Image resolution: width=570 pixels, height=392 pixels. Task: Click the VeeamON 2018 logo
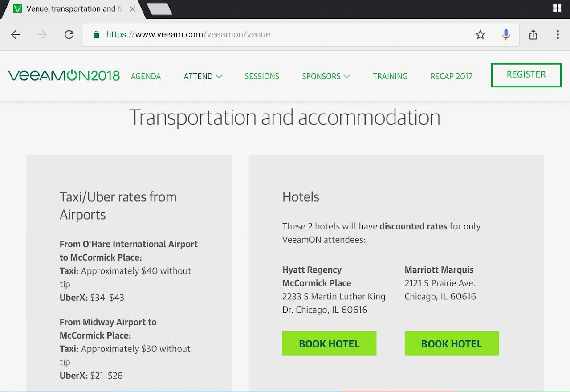click(x=64, y=76)
